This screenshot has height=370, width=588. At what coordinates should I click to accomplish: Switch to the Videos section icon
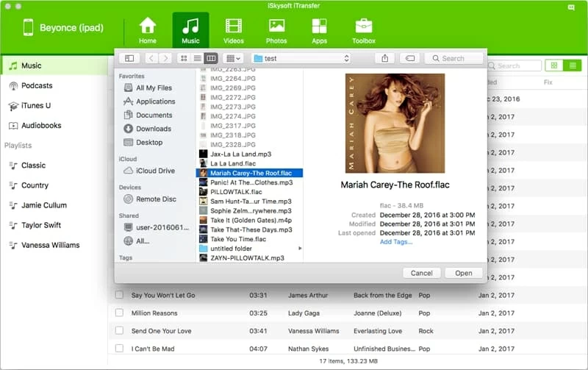(234, 30)
